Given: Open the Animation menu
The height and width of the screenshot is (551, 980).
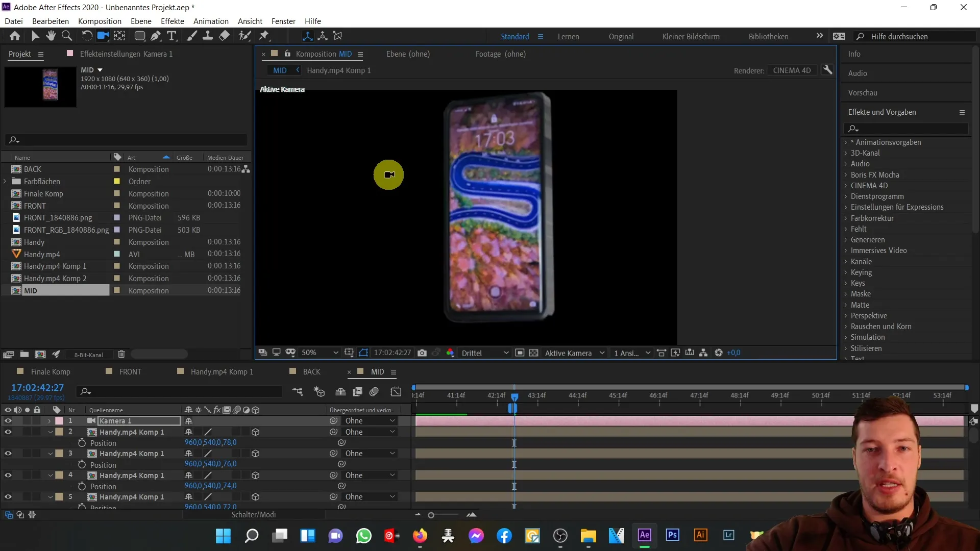Looking at the screenshot, I should coord(211,21).
